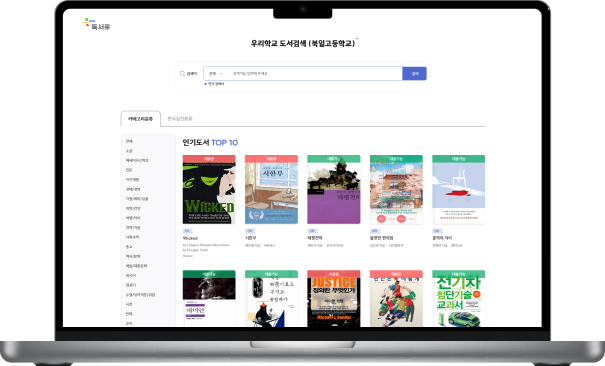Select 소설 in the category sidebar
The width and height of the screenshot is (605, 366).
129,151
